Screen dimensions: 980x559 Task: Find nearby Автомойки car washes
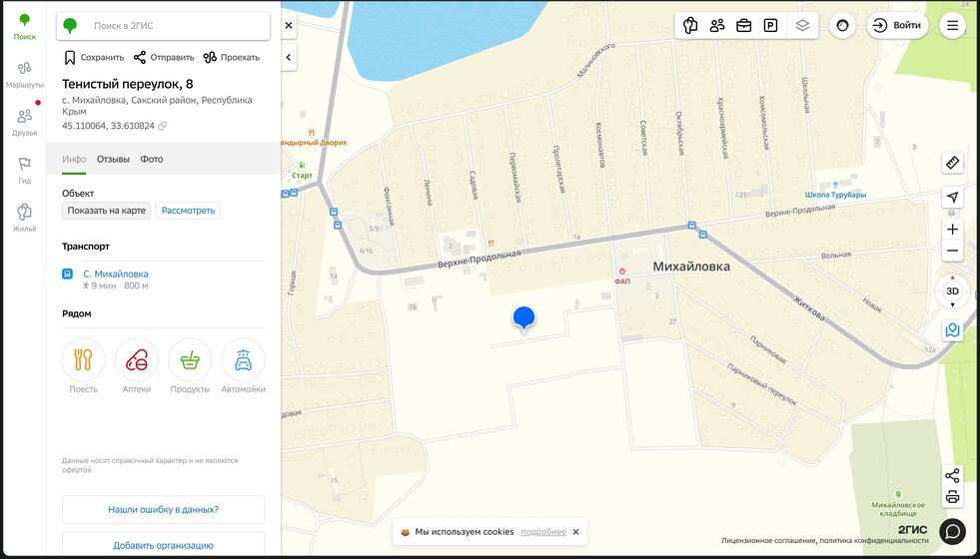pyautogui.click(x=243, y=366)
